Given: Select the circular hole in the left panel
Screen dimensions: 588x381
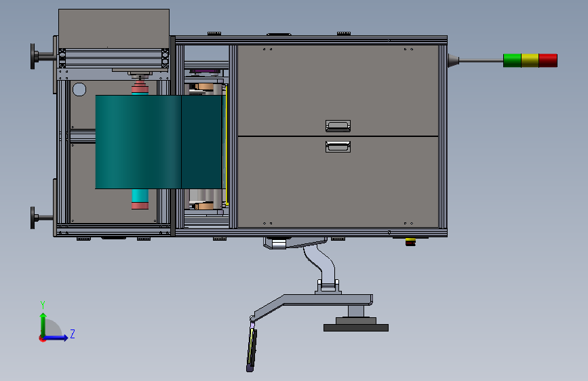Looking at the screenshot, I should pyautogui.click(x=79, y=89).
